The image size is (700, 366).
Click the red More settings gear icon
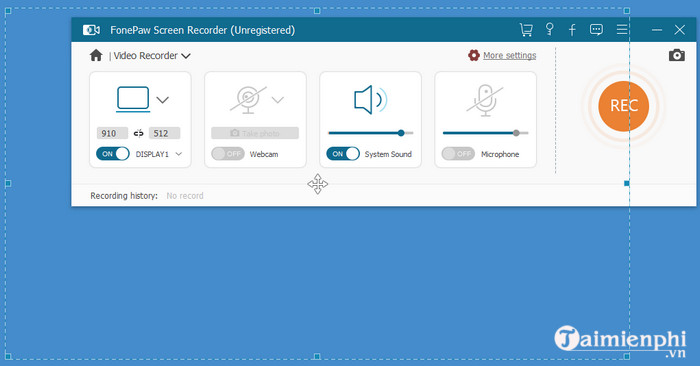[474, 55]
